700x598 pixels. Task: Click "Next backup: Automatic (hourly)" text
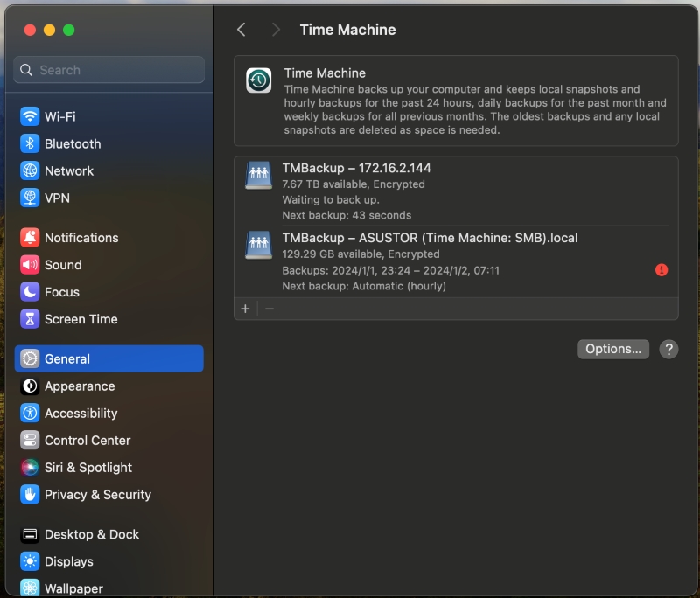tap(364, 286)
